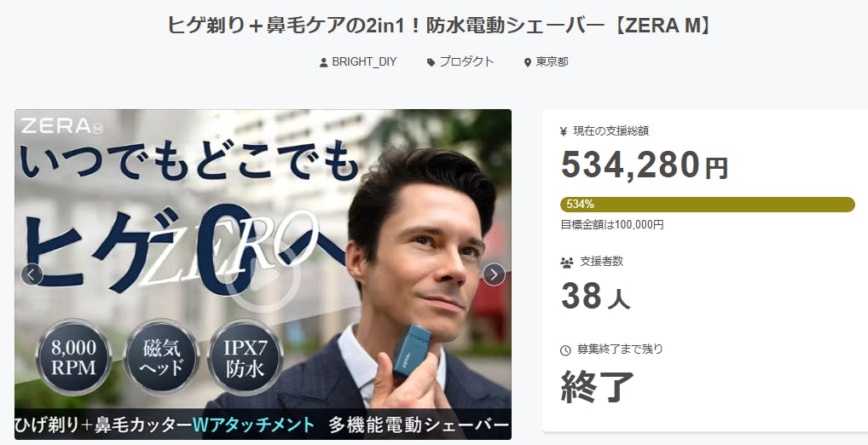Click the clock icon beside 募集終了まで残り
Viewport: 868px width, 445px height.
coord(565,350)
